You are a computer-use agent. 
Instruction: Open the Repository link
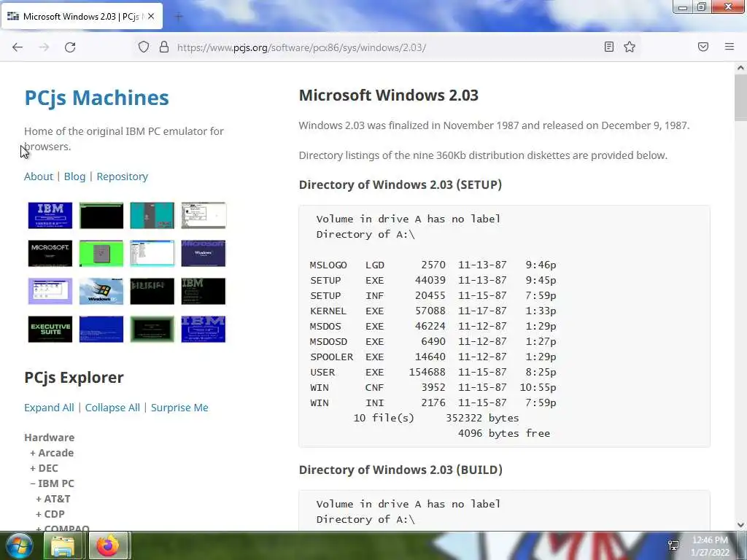pos(123,176)
